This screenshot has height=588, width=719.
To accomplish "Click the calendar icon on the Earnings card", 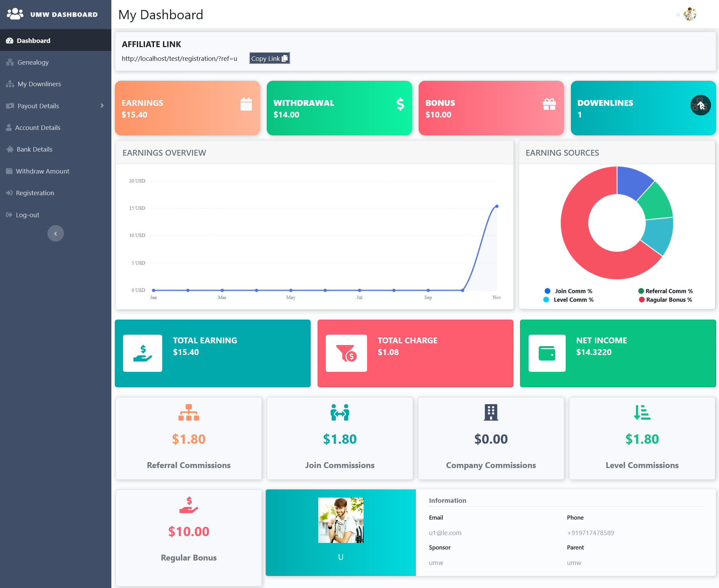I will pyautogui.click(x=246, y=105).
